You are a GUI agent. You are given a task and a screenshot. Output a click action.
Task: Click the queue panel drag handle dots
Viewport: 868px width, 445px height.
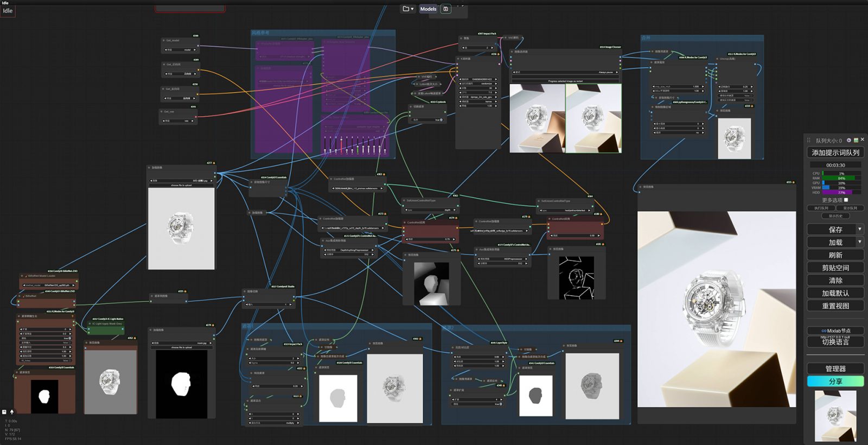click(x=809, y=140)
